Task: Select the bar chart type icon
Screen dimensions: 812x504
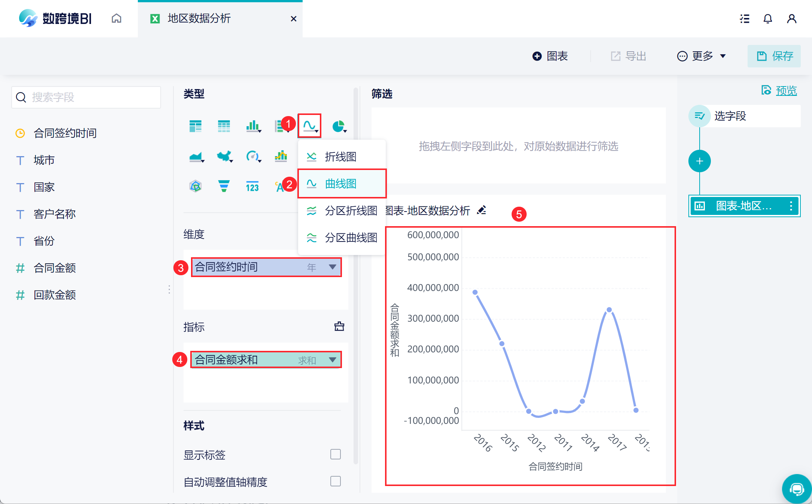Action: (253, 126)
